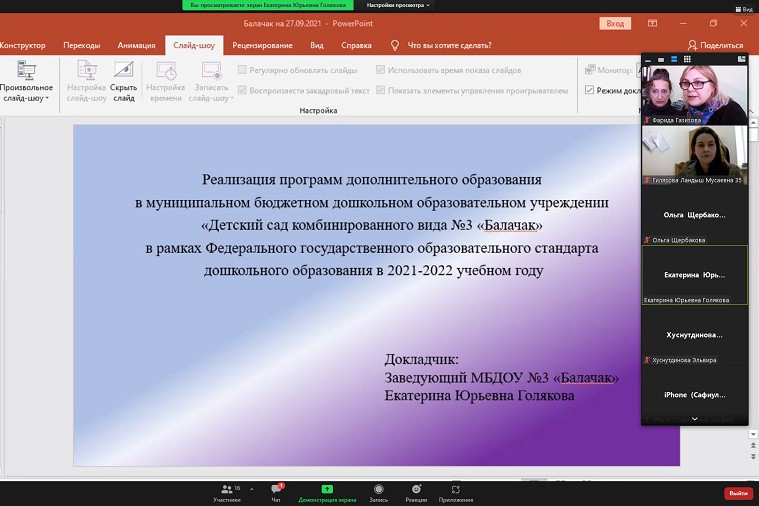
Task: Open Настройка слайд-шоу icon
Action: [x=87, y=70]
